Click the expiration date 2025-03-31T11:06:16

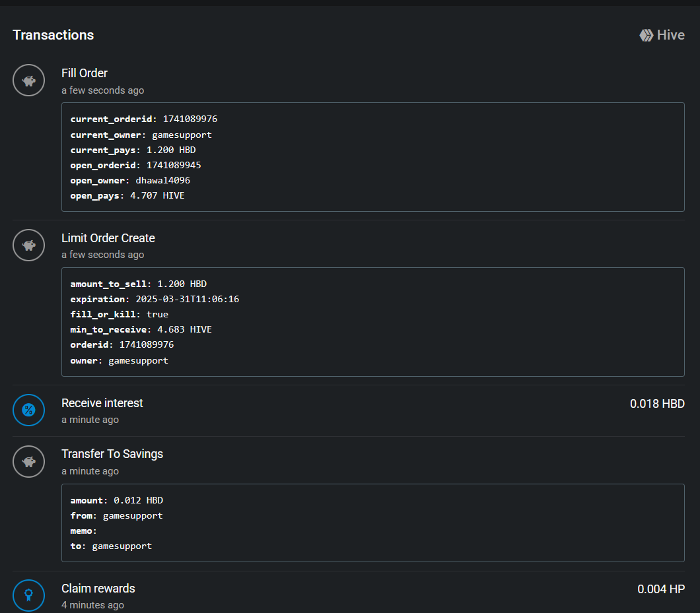(x=188, y=300)
